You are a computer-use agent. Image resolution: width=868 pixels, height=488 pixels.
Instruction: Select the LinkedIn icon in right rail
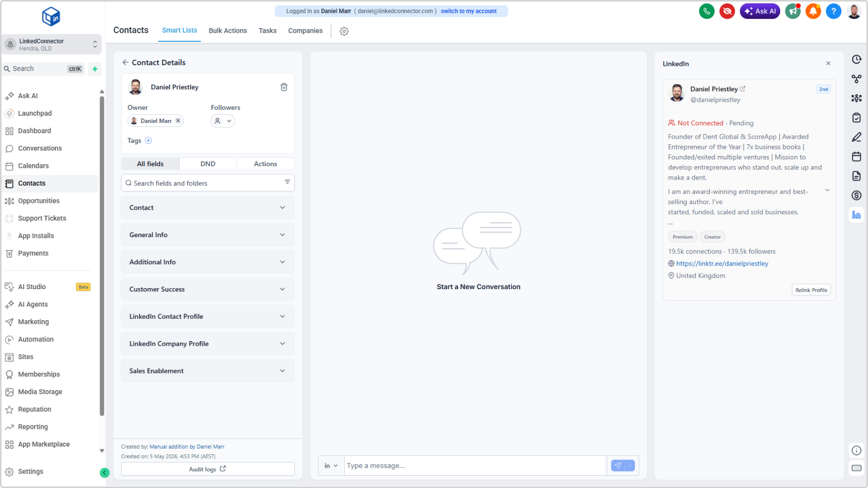[856, 215]
